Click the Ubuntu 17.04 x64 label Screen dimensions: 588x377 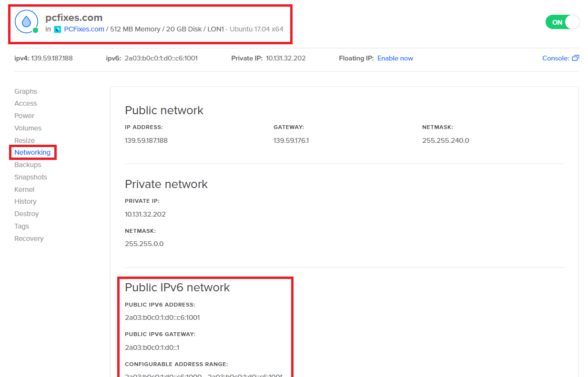pos(256,29)
